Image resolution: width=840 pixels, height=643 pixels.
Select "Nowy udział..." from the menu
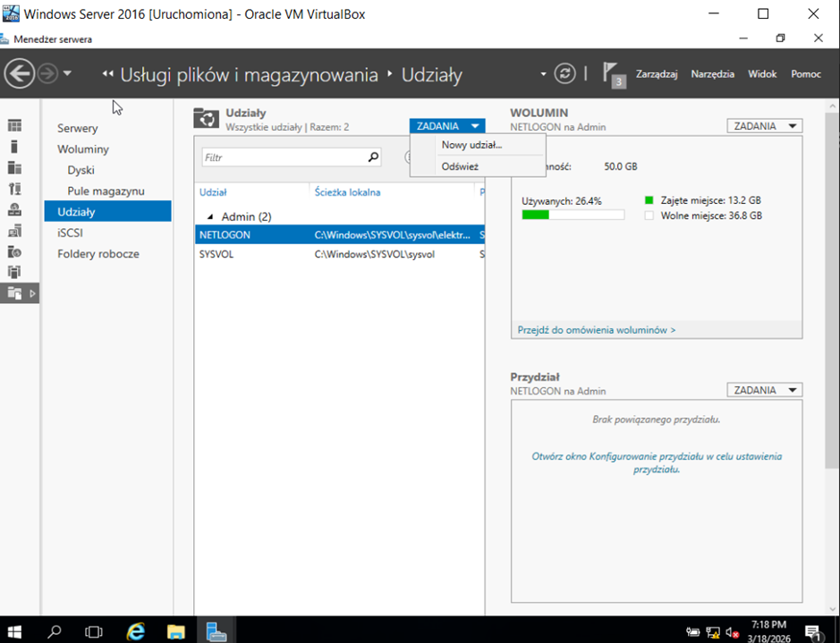coord(471,145)
